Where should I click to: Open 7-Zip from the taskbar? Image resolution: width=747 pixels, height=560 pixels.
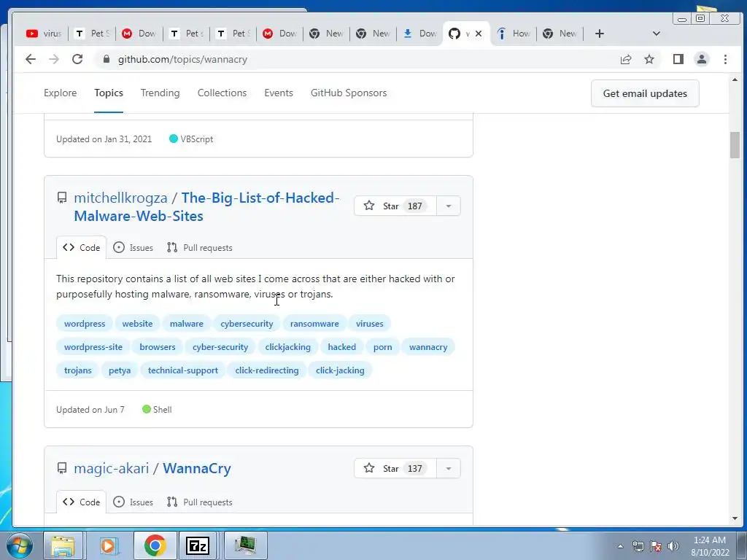(198, 545)
